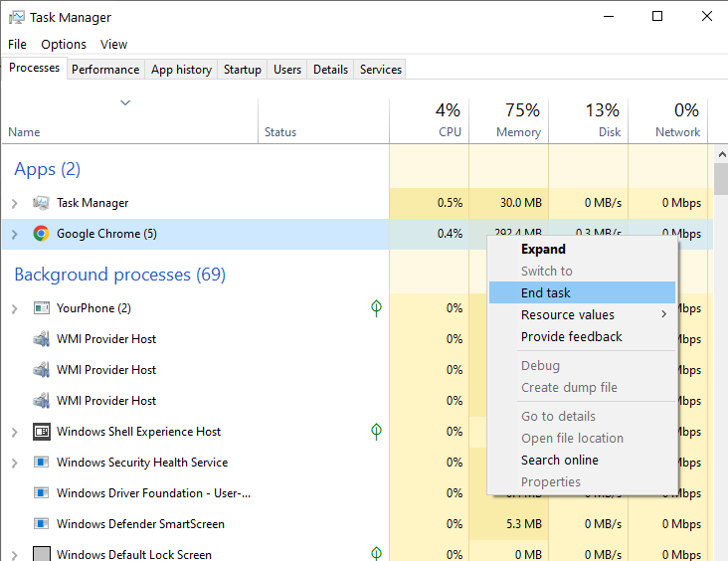The width and height of the screenshot is (728, 561).
Task: Click the Windows Default Lock Screen icon
Action: [x=42, y=554]
